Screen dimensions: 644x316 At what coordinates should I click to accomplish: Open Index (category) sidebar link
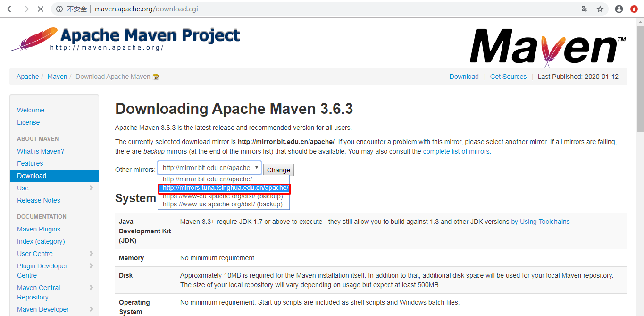[x=41, y=241]
